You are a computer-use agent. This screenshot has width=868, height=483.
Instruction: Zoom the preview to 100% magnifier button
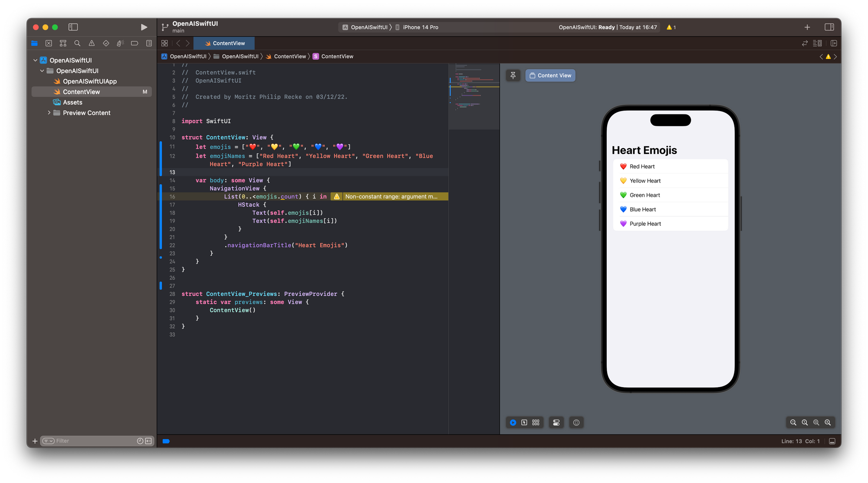pos(805,422)
